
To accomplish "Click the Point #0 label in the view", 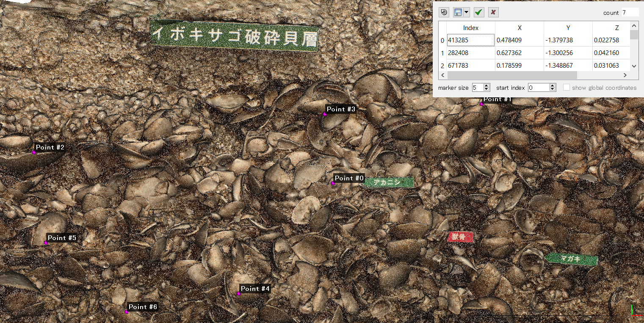I will 348,178.
